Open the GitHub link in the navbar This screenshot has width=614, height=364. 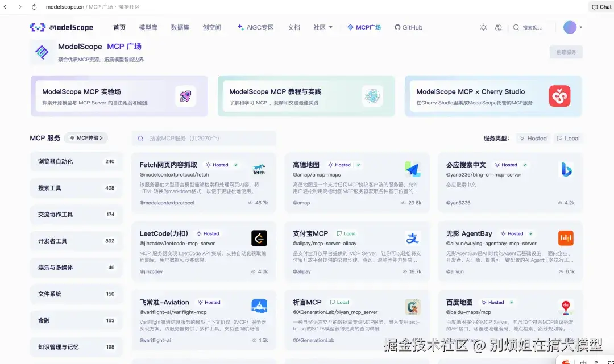[x=409, y=27]
